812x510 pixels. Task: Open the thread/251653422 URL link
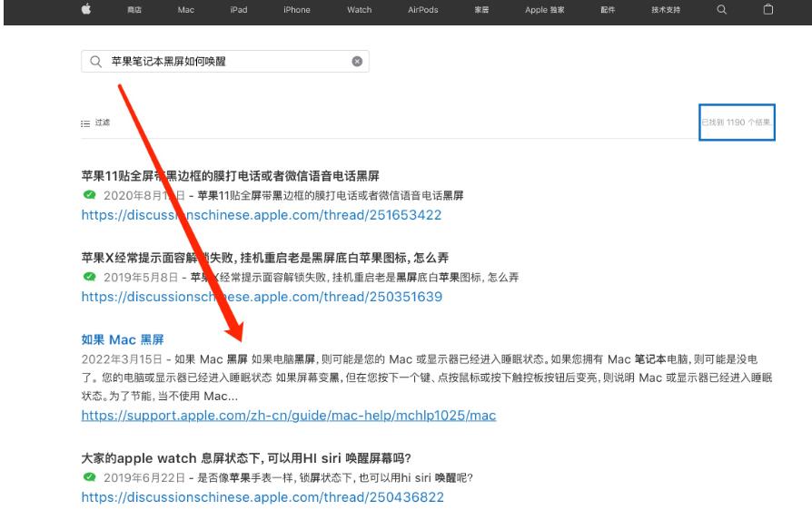pyautogui.click(x=262, y=215)
